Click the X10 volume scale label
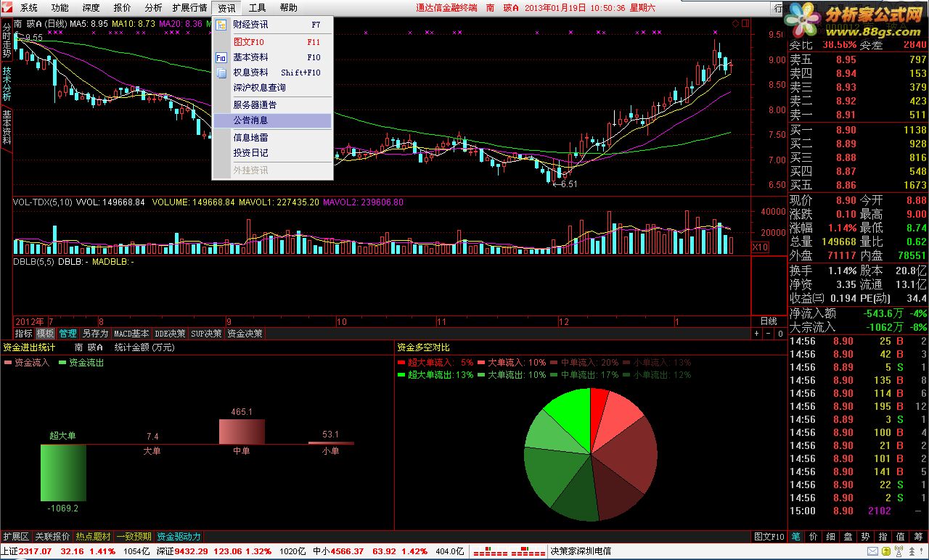This screenshot has width=929, height=560. coord(760,247)
